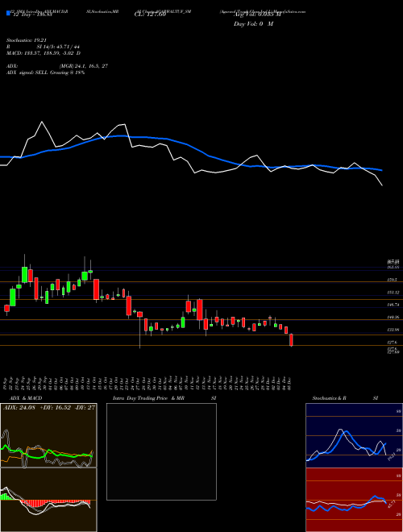
Task: Click the "+DY: 16.52" value in ADX panel
Action: click(x=56, y=408)
